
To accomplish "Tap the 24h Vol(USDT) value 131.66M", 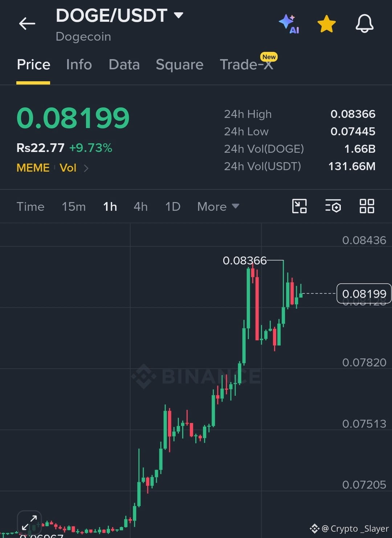I will tap(352, 166).
